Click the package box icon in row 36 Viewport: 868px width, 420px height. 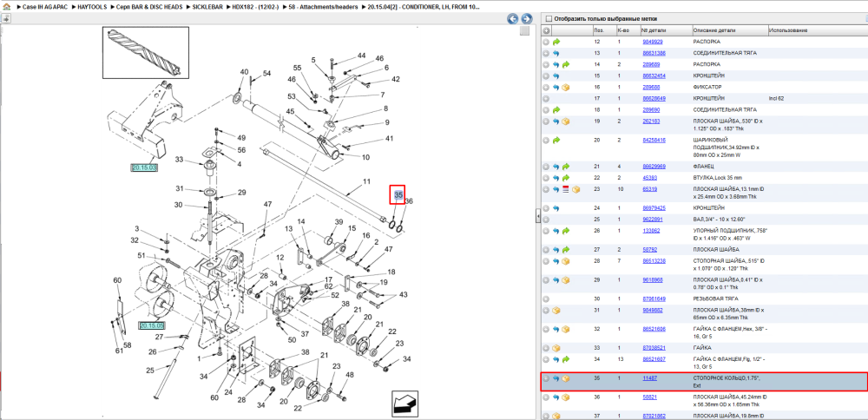566,397
